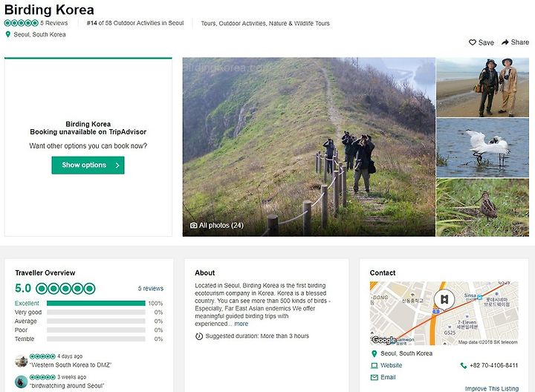The height and width of the screenshot is (392, 535).
Task: Click the header five-bubble rating icon
Action: (21, 23)
